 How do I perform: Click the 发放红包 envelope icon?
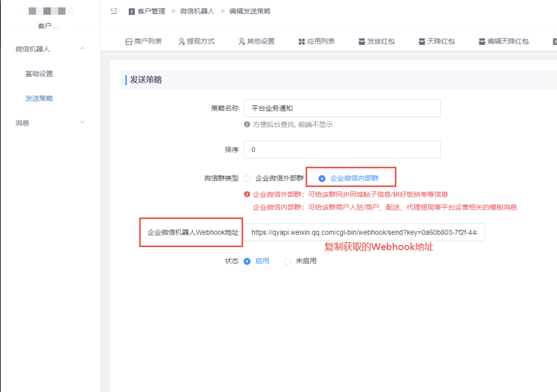point(362,42)
